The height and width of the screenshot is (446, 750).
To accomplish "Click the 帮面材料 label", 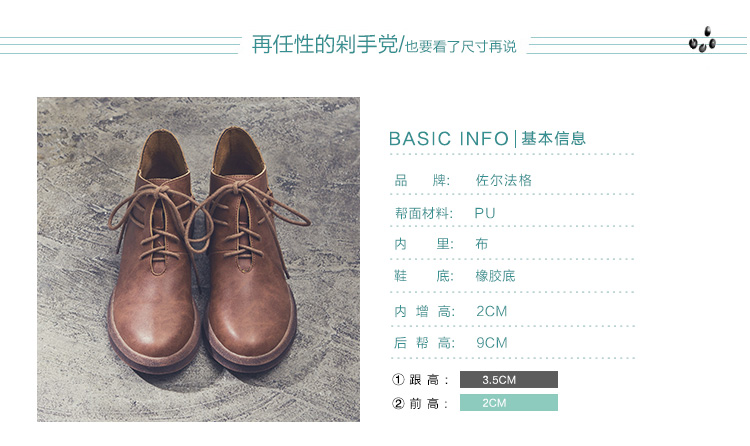I will [x=423, y=213].
